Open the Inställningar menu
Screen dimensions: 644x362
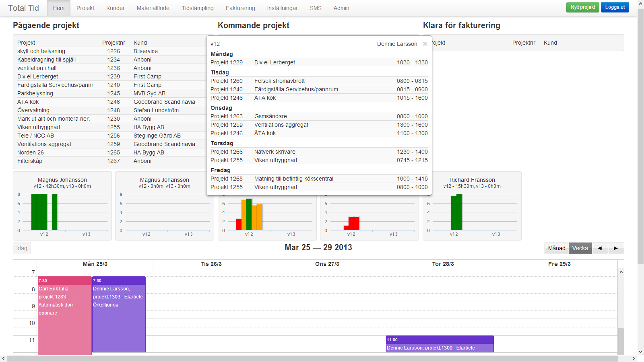(x=282, y=8)
